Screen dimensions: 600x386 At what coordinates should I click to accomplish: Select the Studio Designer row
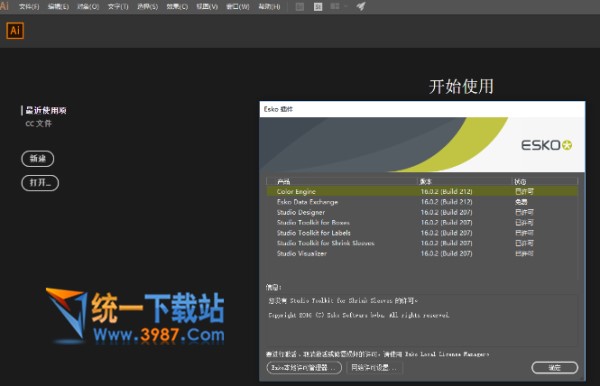[x=422, y=212]
